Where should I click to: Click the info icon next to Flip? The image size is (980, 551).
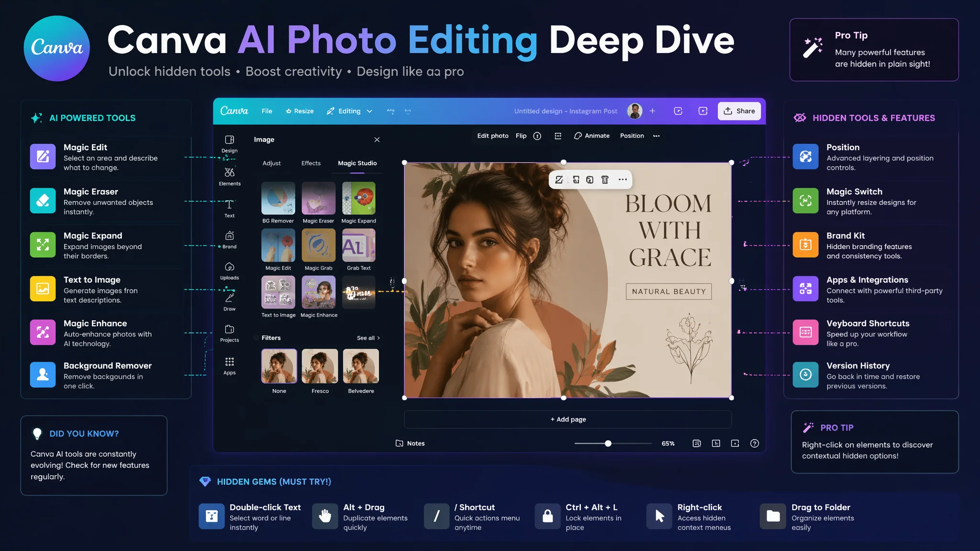tap(537, 136)
